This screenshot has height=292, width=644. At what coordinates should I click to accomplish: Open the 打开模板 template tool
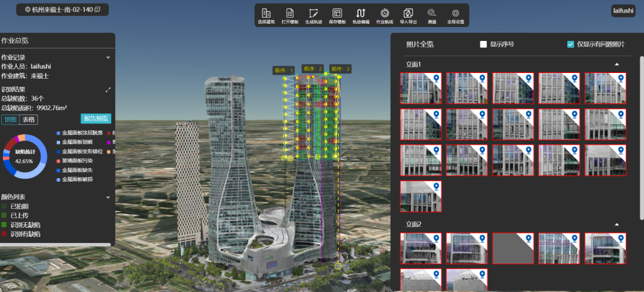pyautogui.click(x=290, y=16)
